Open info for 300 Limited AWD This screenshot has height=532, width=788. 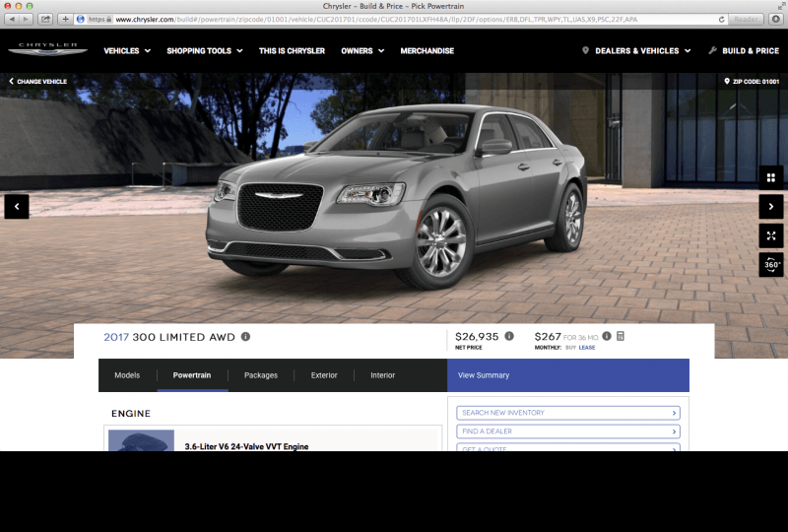pyautogui.click(x=245, y=336)
